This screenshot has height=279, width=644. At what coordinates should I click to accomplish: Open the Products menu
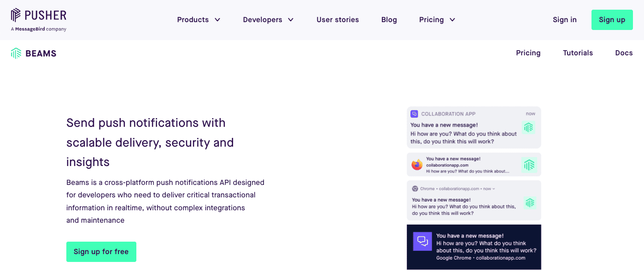point(199,20)
